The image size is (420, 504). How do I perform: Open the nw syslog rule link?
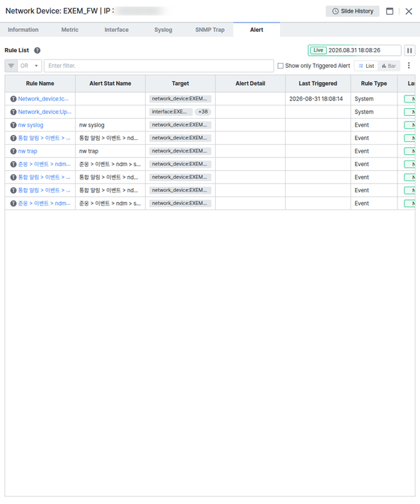[30, 125]
